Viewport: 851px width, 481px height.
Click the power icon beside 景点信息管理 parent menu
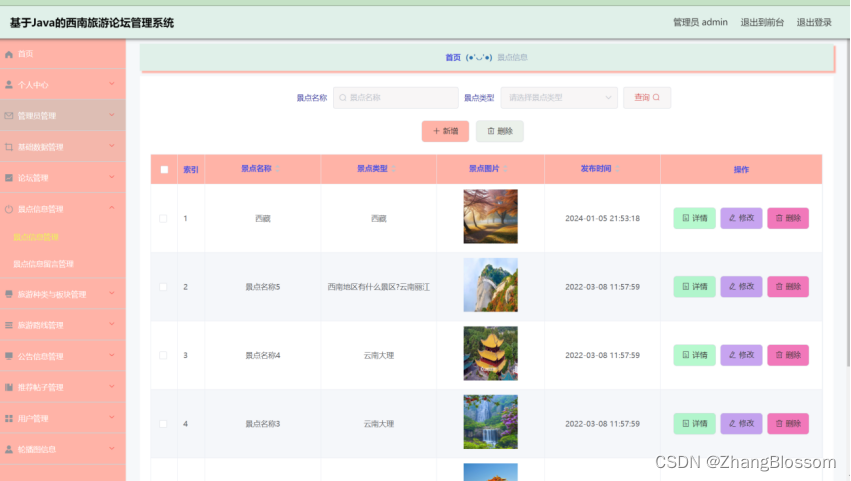coord(9,209)
